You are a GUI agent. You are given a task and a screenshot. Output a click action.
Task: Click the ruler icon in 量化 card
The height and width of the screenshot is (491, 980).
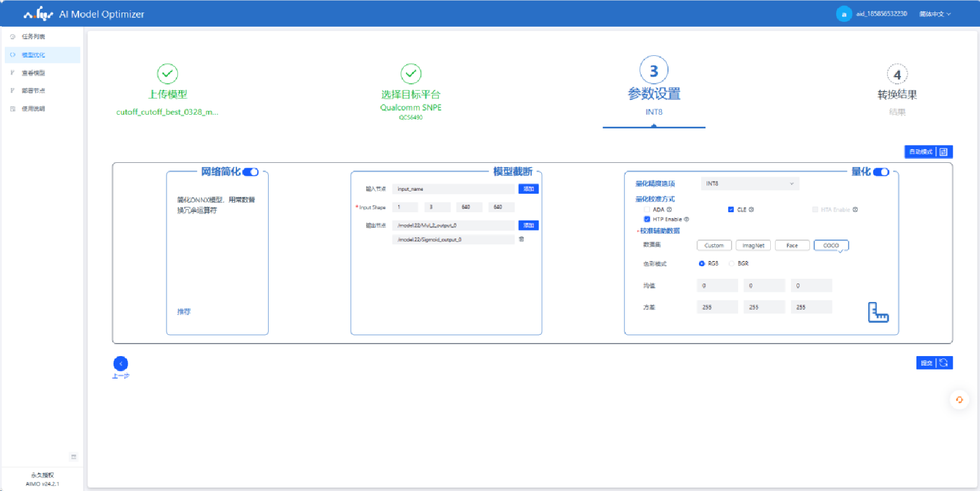point(878,312)
